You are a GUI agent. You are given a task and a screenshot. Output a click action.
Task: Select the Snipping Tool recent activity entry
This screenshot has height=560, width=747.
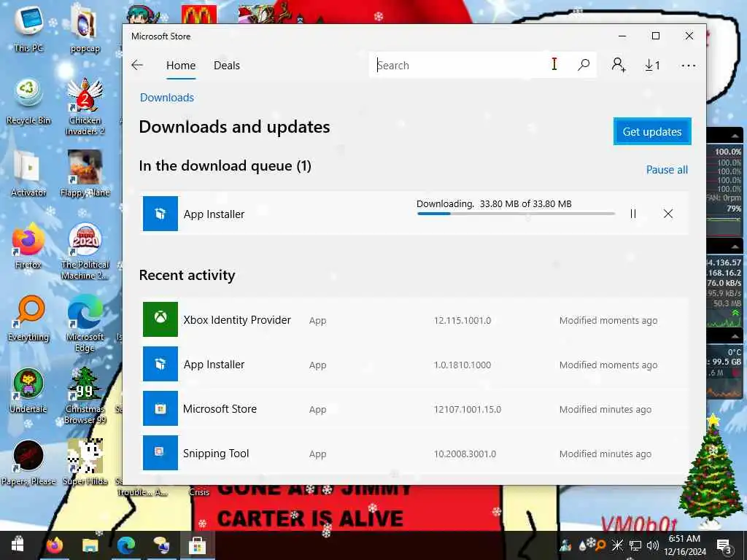pyautogui.click(x=415, y=453)
